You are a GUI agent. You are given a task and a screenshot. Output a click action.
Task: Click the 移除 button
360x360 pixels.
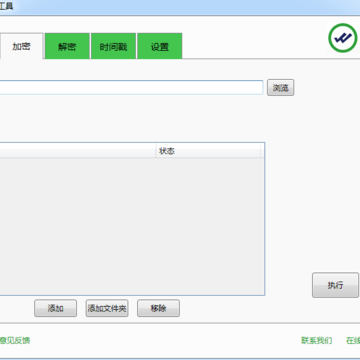click(158, 308)
